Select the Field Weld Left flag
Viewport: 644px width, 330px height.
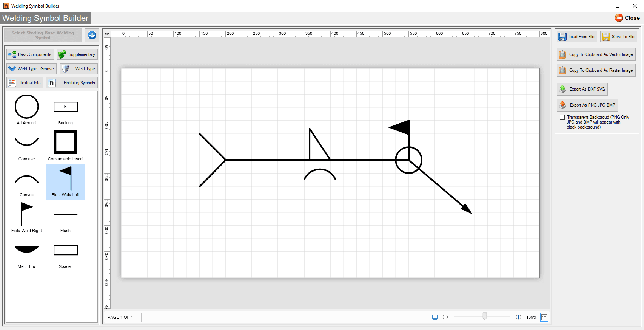point(65,182)
